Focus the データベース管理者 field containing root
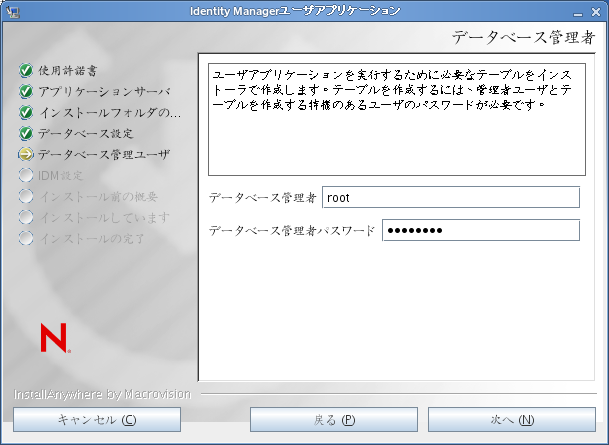 click(451, 197)
